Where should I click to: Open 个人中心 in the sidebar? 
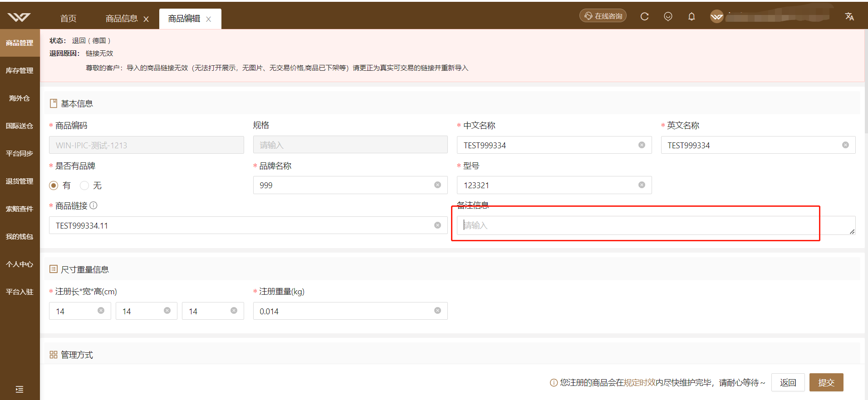tap(20, 264)
